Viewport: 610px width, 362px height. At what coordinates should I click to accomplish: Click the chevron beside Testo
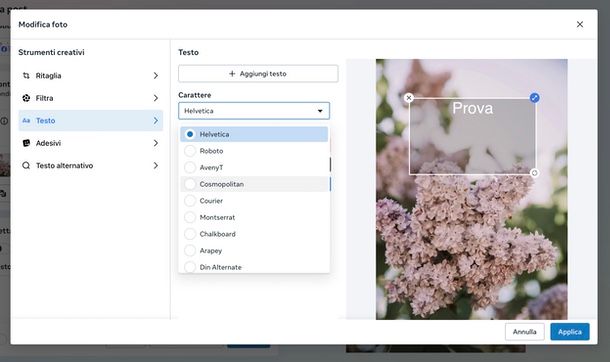156,121
